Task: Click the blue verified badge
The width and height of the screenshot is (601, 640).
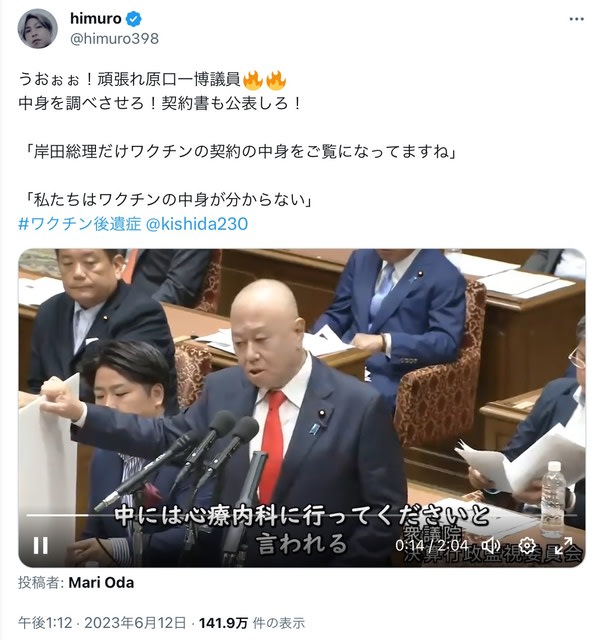Action: [x=134, y=18]
